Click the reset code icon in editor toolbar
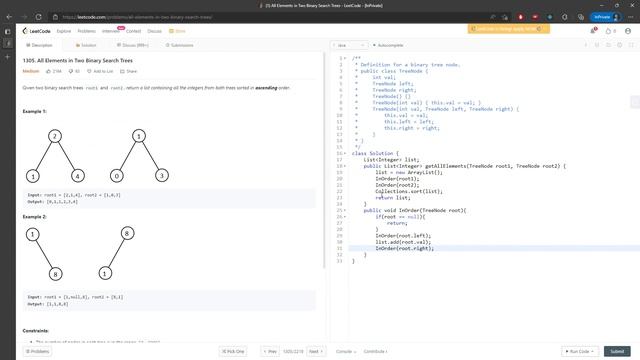 (608, 45)
